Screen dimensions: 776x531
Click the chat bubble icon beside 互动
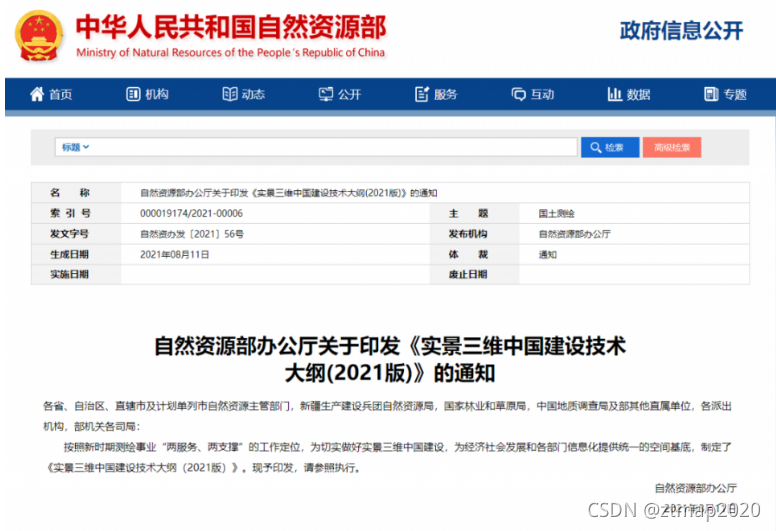[518, 94]
